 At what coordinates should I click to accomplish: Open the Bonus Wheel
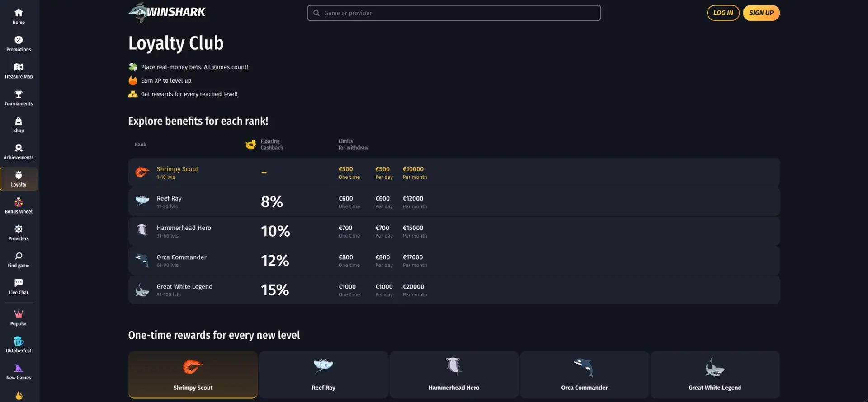[19, 206]
